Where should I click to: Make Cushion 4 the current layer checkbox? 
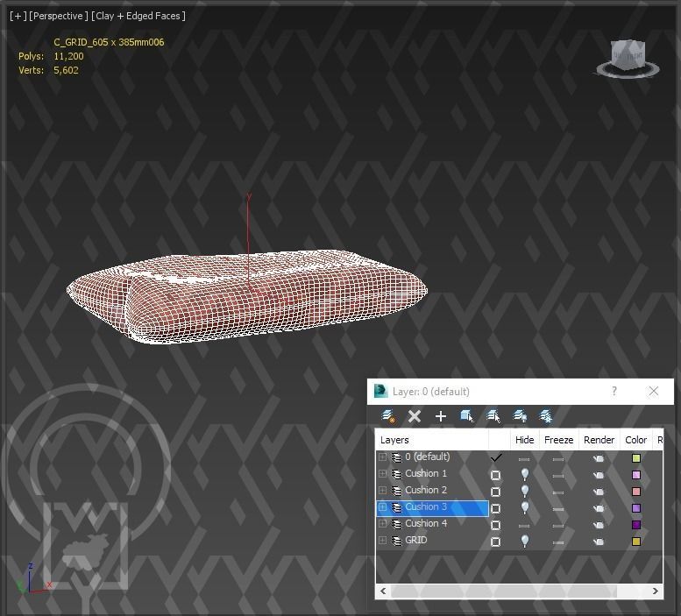495,525
